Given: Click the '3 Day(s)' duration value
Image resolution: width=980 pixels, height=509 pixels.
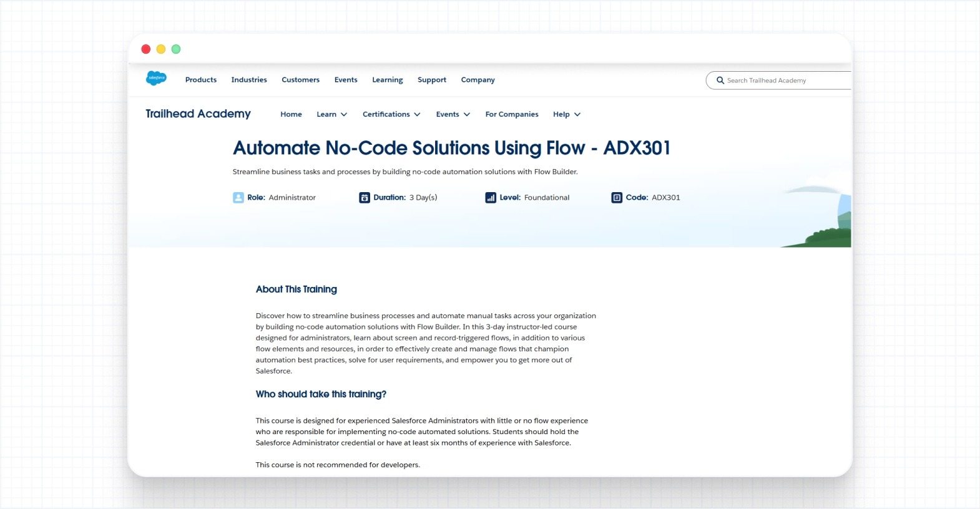Looking at the screenshot, I should (x=423, y=198).
